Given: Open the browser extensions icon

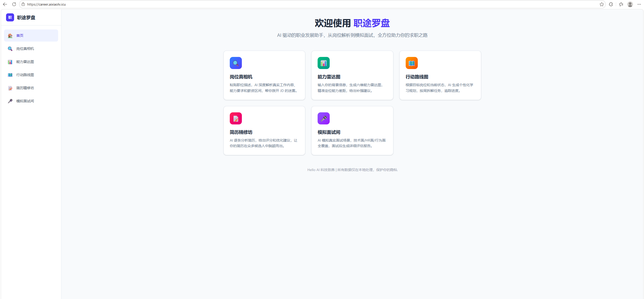Looking at the screenshot, I should tap(611, 4).
